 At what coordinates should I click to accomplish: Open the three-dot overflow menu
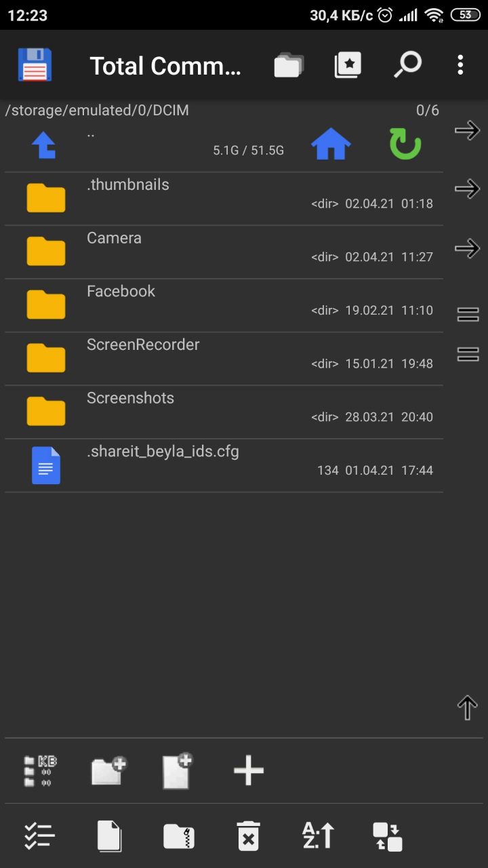(x=460, y=66)
